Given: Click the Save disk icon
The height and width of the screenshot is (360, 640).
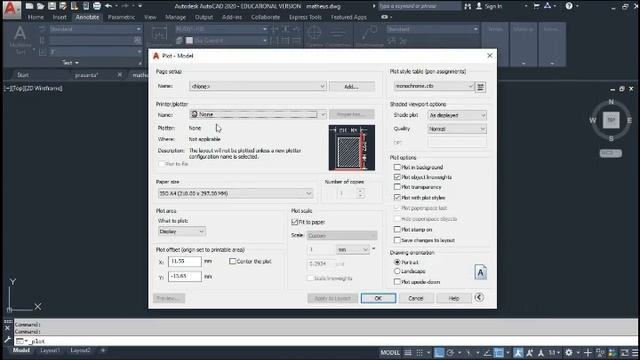Looking at the screenshot, I should pyautogui.click(x=52, y=6).
